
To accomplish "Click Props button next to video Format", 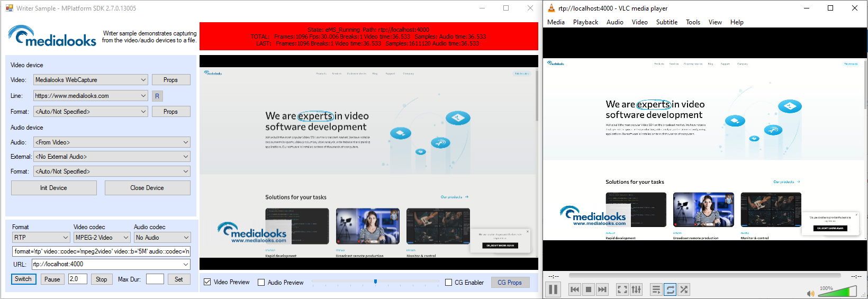I will 171,112.
